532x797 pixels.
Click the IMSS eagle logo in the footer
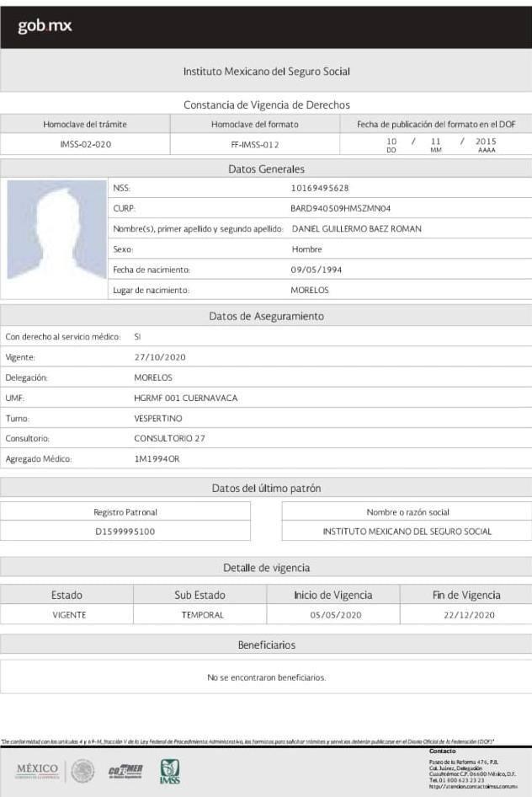coord(169,772)
